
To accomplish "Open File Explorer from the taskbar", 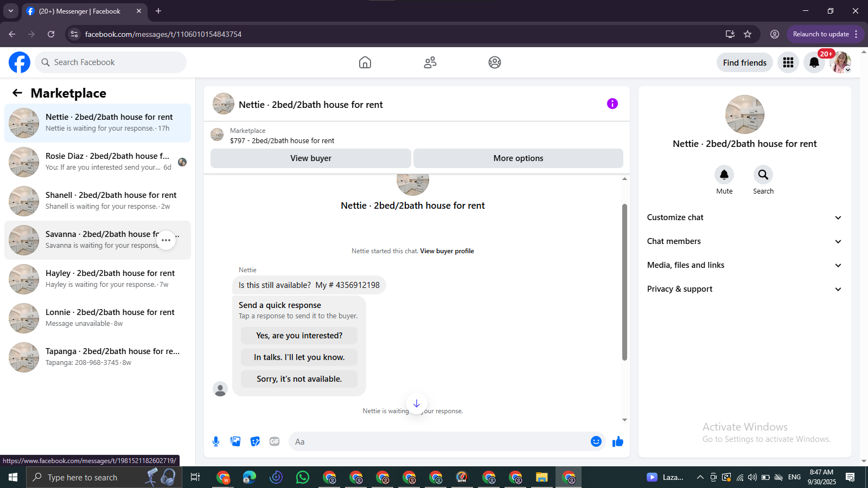I will [541, 477].
